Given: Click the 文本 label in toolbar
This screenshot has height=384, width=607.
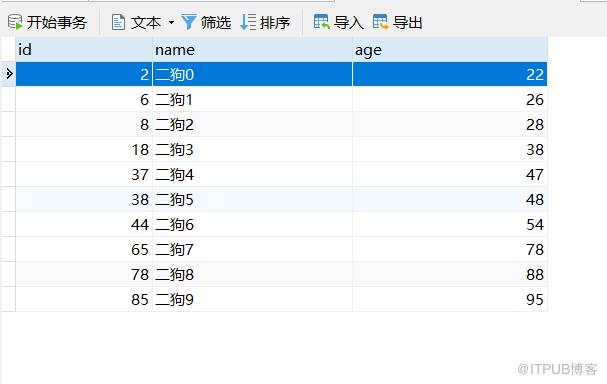Looking at the screenshot, I should [x=146, y=22].
